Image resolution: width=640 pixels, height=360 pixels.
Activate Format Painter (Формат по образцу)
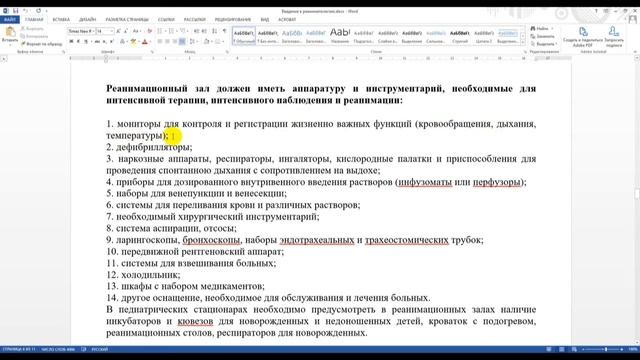click(41, 43)
